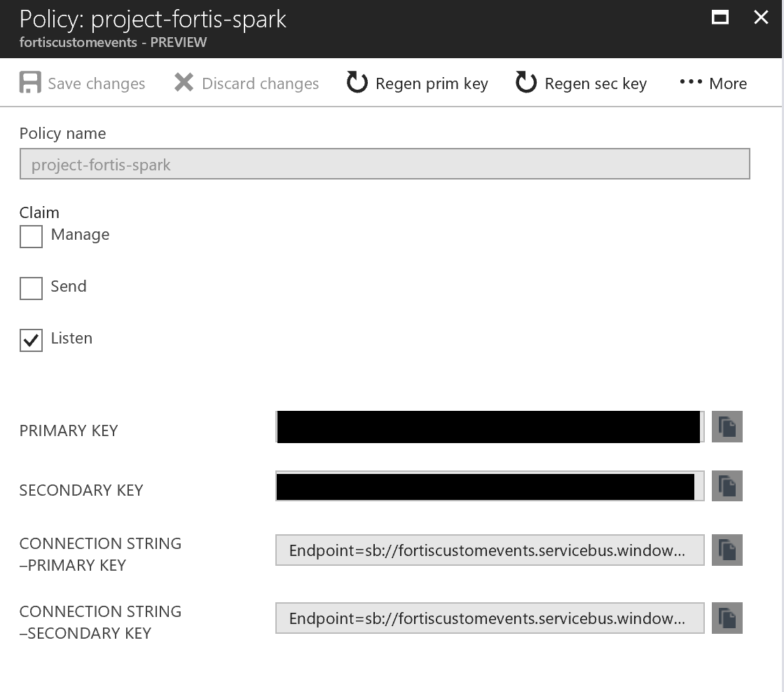Viewport: 784px width, 692px height.
Task: Click the primary key connection string field
Action: [x=490, y=550]
